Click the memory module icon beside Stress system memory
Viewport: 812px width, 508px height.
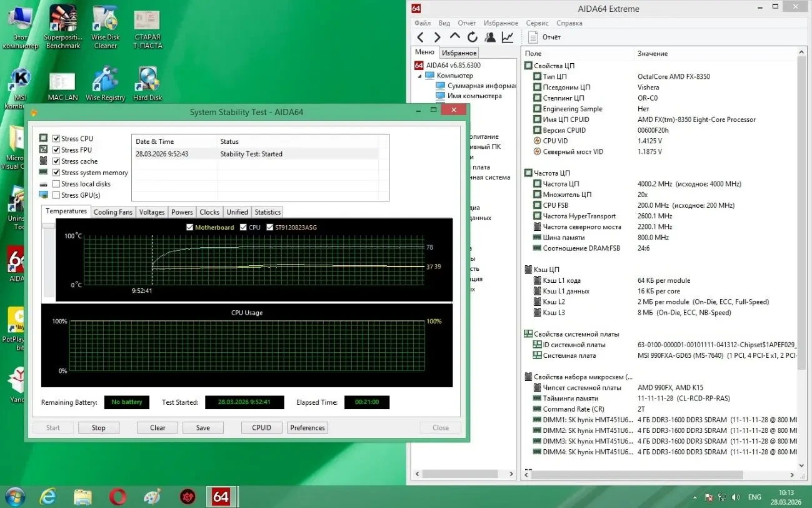[x=44, y=172]
